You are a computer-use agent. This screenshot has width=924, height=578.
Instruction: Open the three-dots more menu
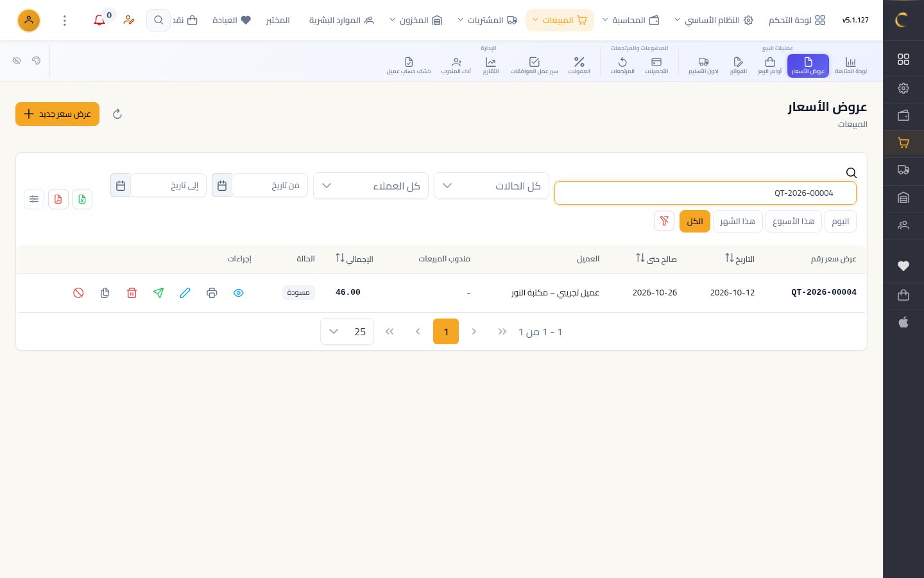coord(65,21)
